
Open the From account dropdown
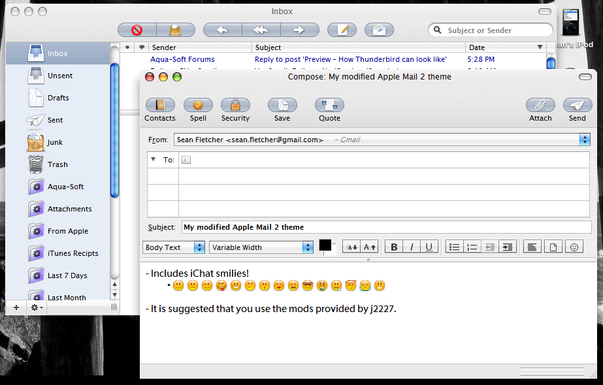pos(382,140)
